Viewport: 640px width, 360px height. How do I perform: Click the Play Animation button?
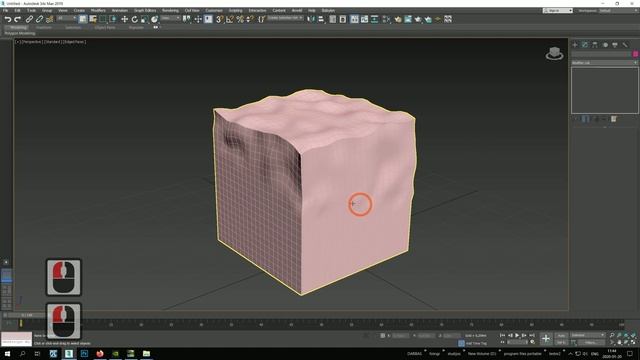click(x=517, y=336)
